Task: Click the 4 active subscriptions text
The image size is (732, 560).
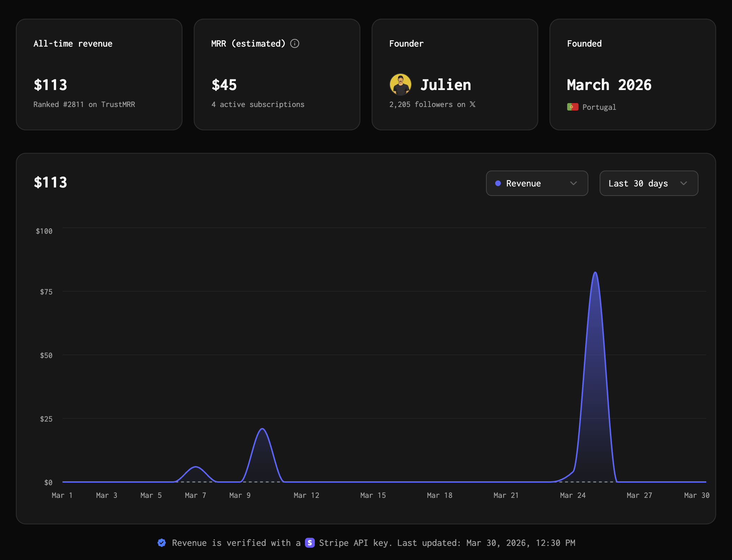Action: click(258, 105)
